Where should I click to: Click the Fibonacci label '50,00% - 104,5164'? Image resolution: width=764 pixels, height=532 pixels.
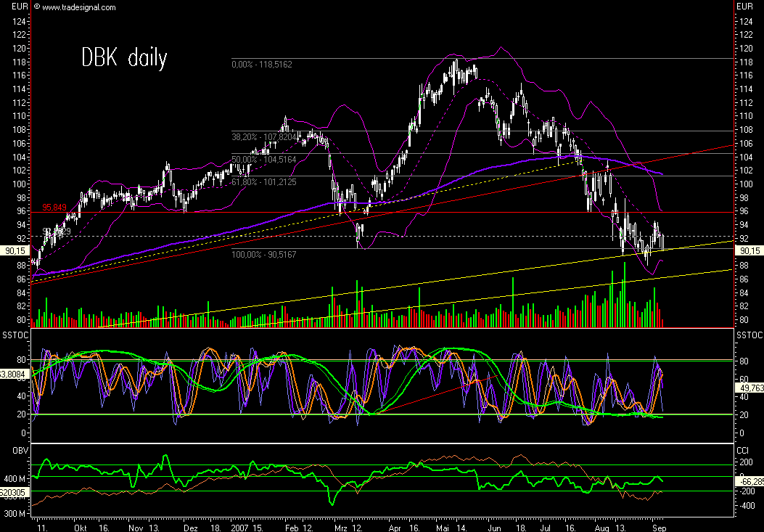[263, 160]
